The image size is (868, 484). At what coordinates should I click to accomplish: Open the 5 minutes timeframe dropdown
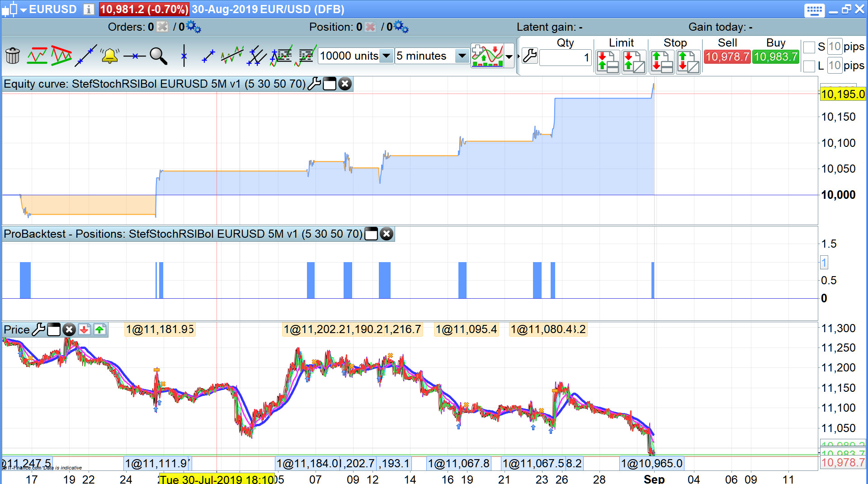click(x=462, y=56)
